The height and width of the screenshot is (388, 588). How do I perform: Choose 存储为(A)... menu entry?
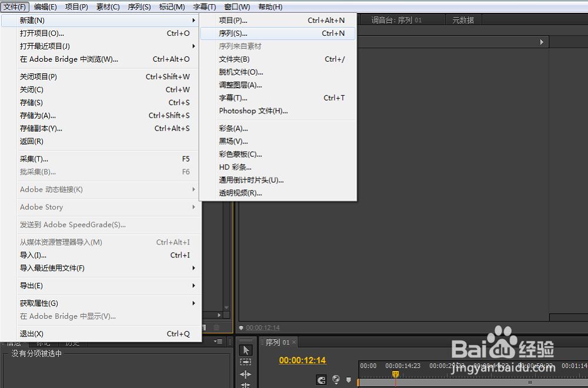click(x=100, y=115)
